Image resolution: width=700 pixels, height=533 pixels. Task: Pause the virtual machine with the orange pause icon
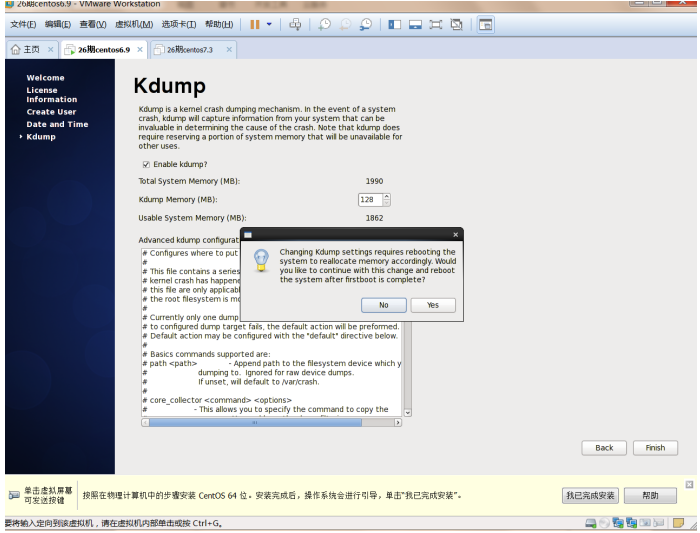pos(255,25)
